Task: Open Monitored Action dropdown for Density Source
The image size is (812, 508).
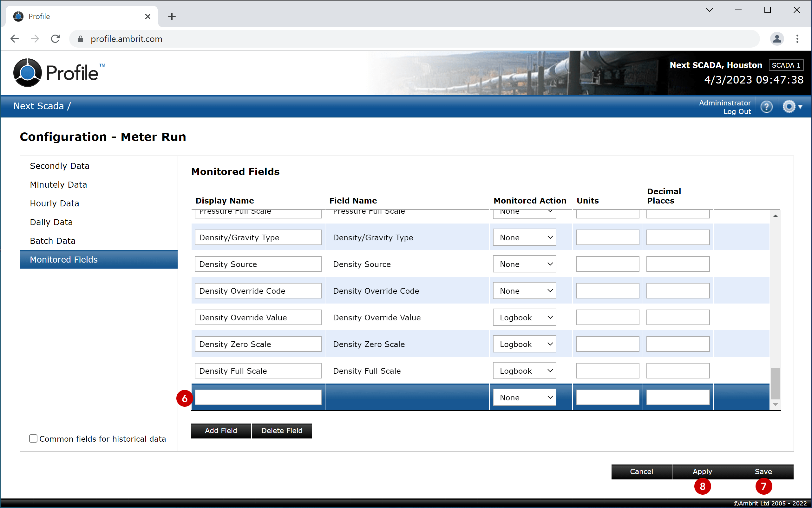Action: [524, 264]
